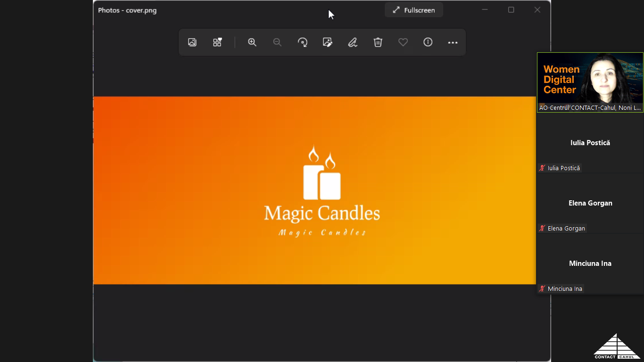Click the Fullscreen button

point(414,10)
